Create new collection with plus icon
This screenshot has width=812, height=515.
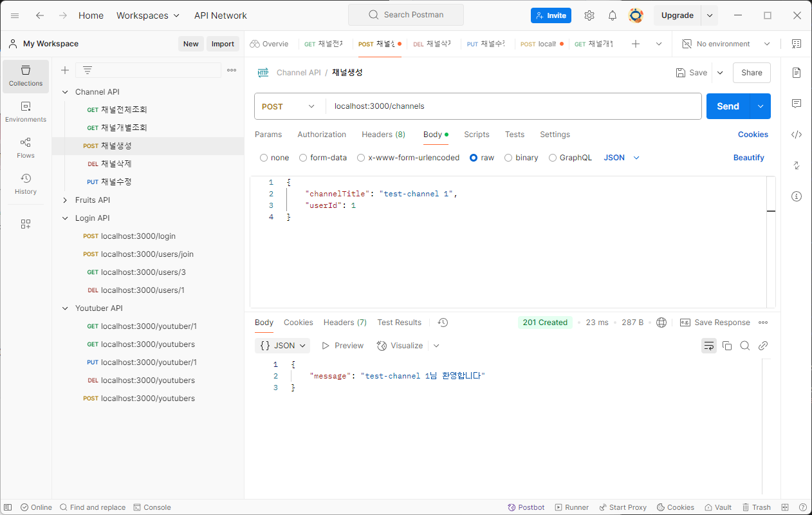[65, 70]
